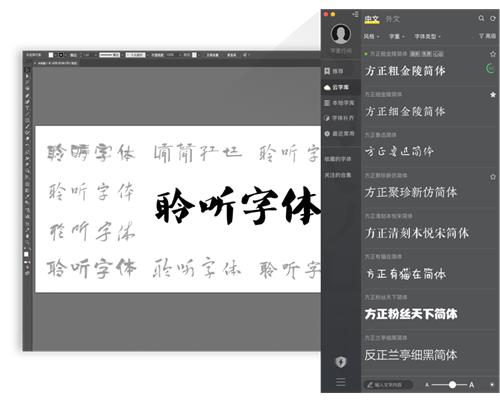This screenshot has width=500, height=403.
Task: Apply the 方正有猫在简体 font
Action: (x=406, y=274)
